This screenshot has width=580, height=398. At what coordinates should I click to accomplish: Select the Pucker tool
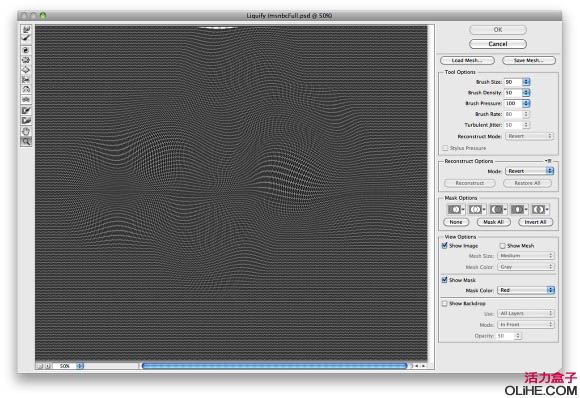[26, 60]
